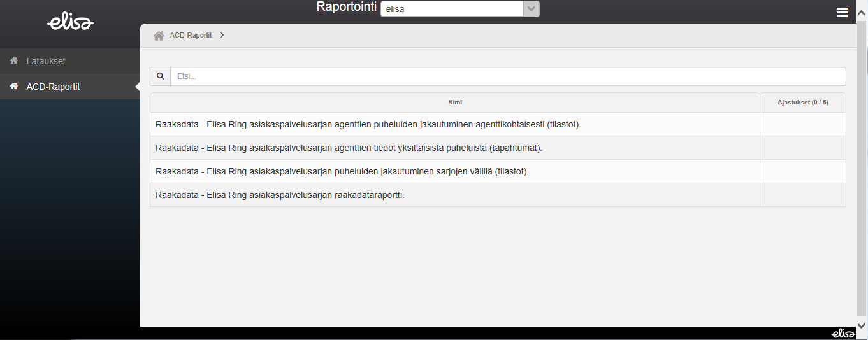868x340 pixels.
Task: Open report sarjojen välillä (tilastot)
Action: pos(455,171)
